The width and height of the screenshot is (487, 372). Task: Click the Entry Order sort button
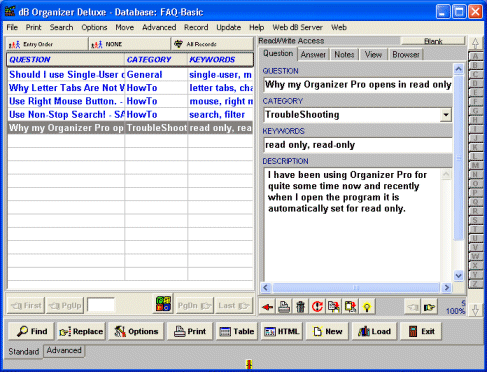coord(47,44)
